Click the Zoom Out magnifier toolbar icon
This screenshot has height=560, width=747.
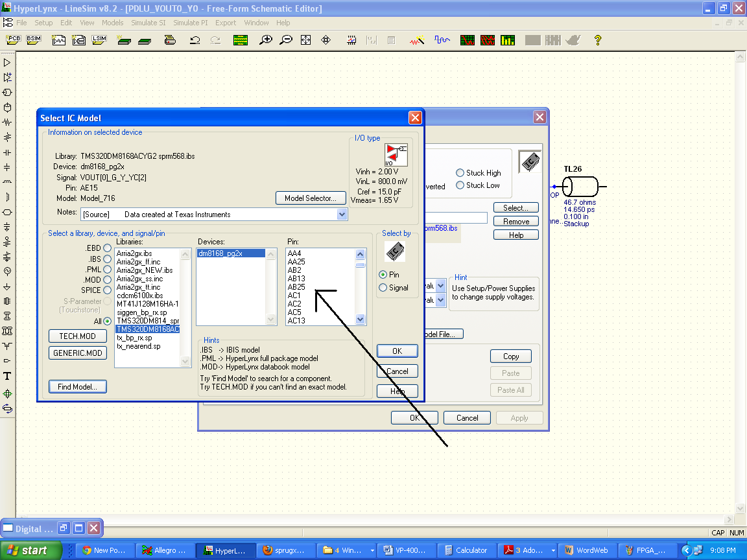[285, 40]
